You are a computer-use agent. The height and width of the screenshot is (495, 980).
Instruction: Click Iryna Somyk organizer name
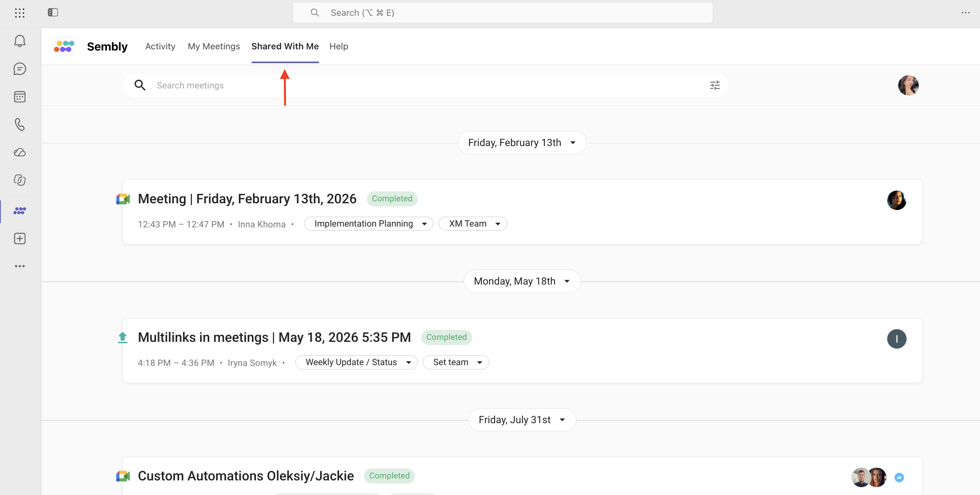pyautogui.click(x=252, y=363)
